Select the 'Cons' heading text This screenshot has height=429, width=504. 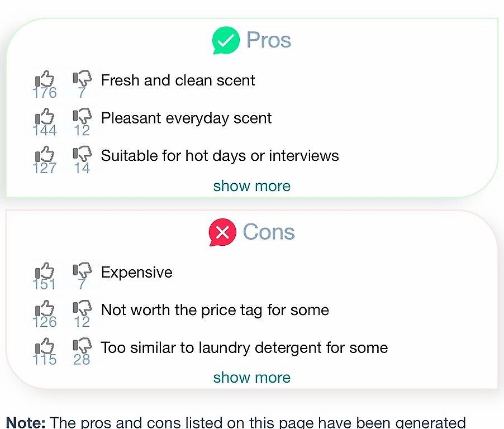click(269, 232)
